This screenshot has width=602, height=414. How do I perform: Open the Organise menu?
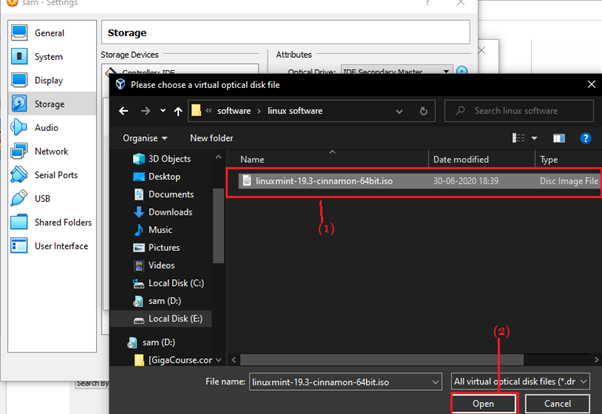pyautogui.click(x=145, y=138)
